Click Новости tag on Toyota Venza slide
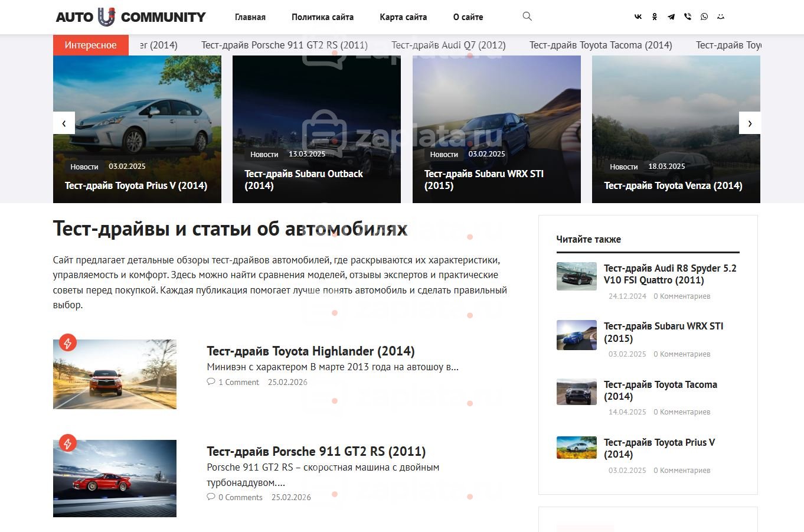This screenshot has height=532, width=804. [624, 167]
